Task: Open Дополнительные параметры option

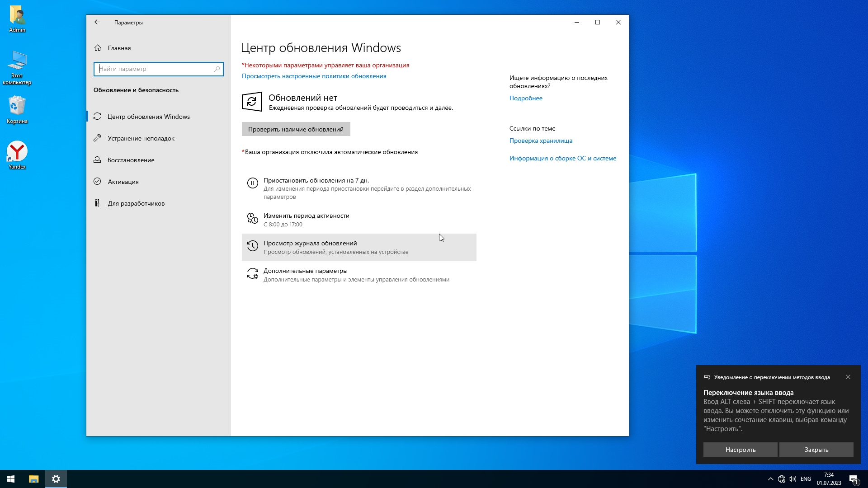Action: 305,271
